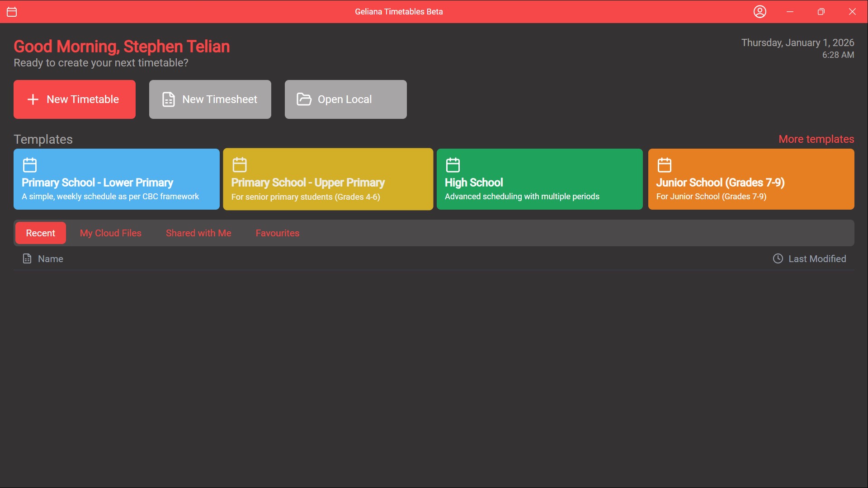Click the clock icon beside Last Modified
Screen dimensions: 868x488
click(778, 258)
